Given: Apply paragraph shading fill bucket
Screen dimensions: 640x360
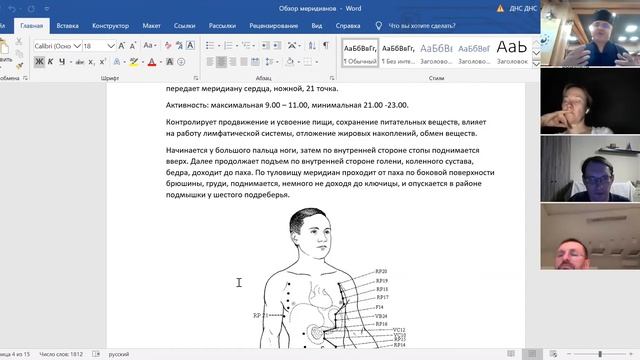Looking at the screenshot, I should coord(290,62).
